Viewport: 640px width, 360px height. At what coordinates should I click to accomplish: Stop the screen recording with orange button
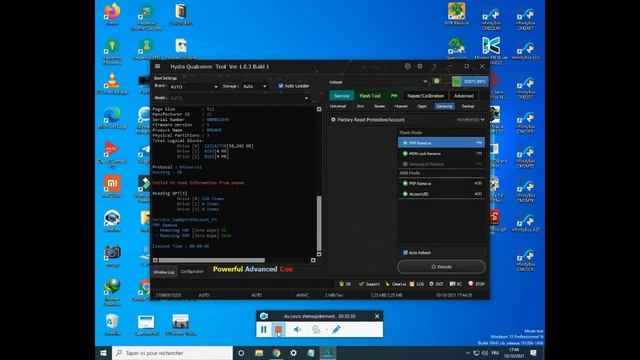click(278, 329)
